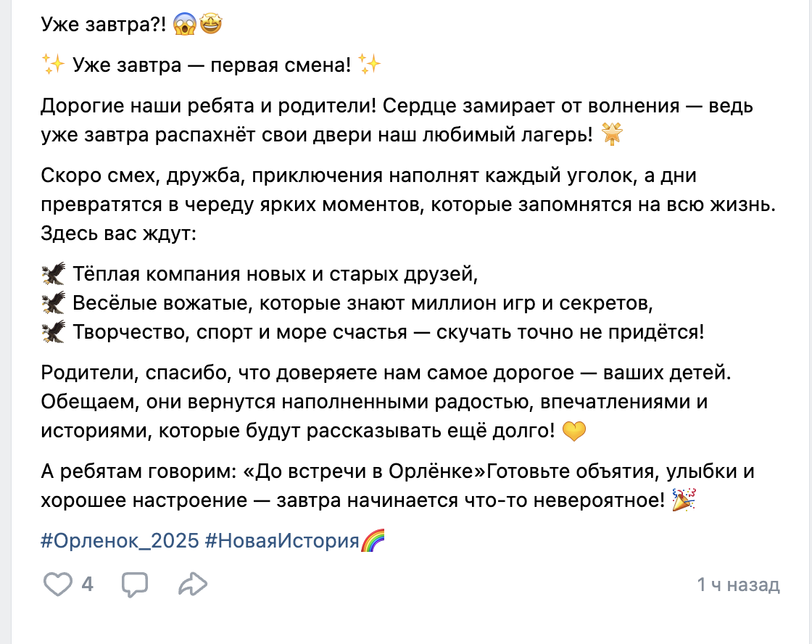Screen dimensions: 812x644
Task: Click the eagle emoji before 'Творчество, спорт'
Action: point(54,331)
